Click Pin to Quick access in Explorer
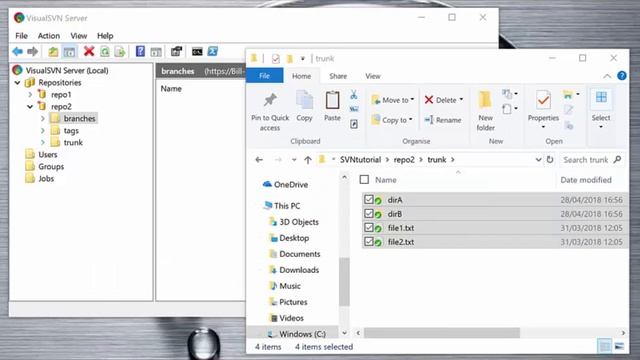This screenshot has height=360, width=640. 270,111
